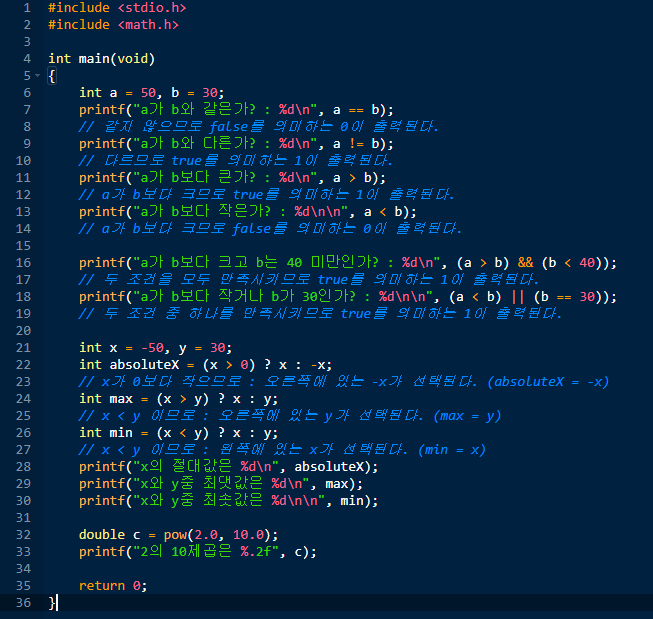The image size is (653, 619).
Task: Click line number 1 in the gutter
Action: pyautogui.click(x=27, y=7)
